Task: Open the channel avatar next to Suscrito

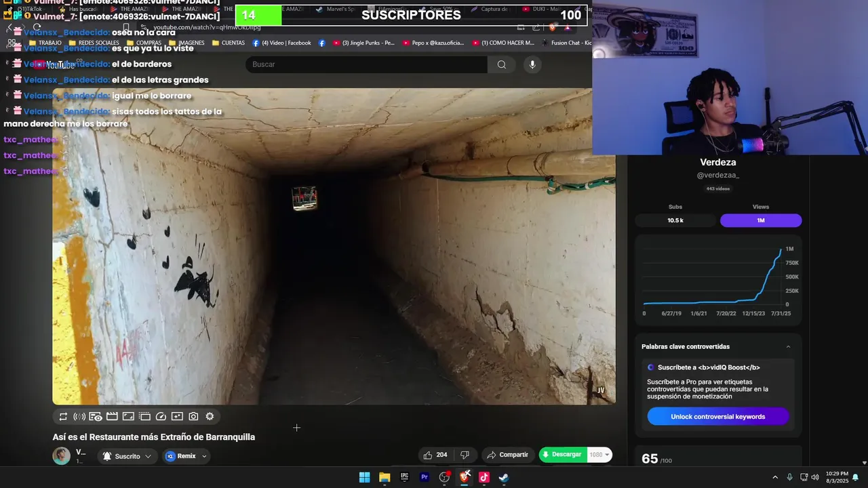Action: tap(62, 456)
